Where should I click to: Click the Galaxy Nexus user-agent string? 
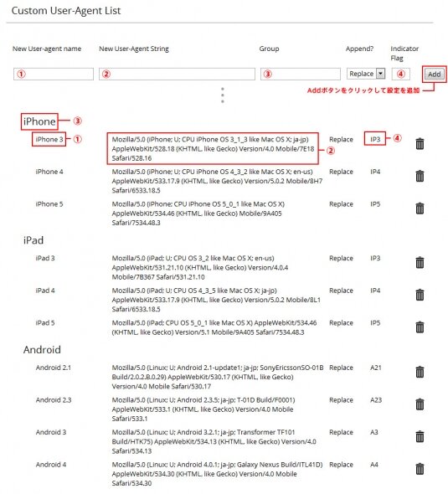(218, 474)
